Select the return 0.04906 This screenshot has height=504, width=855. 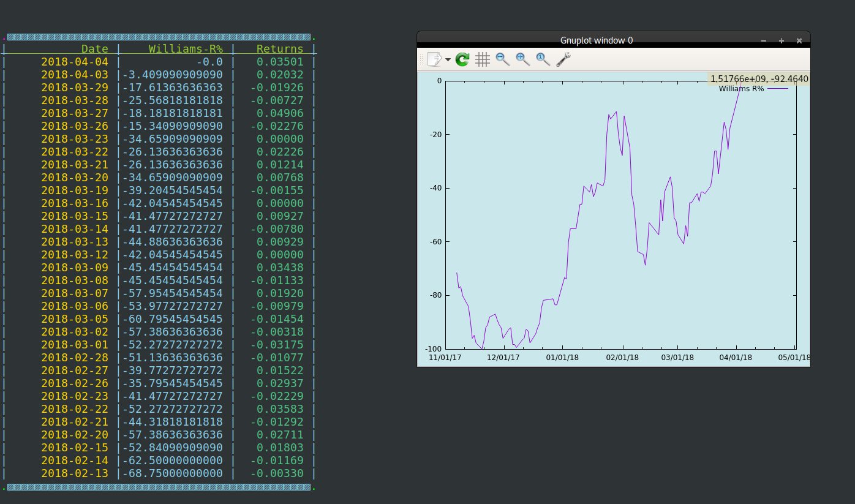280,113
